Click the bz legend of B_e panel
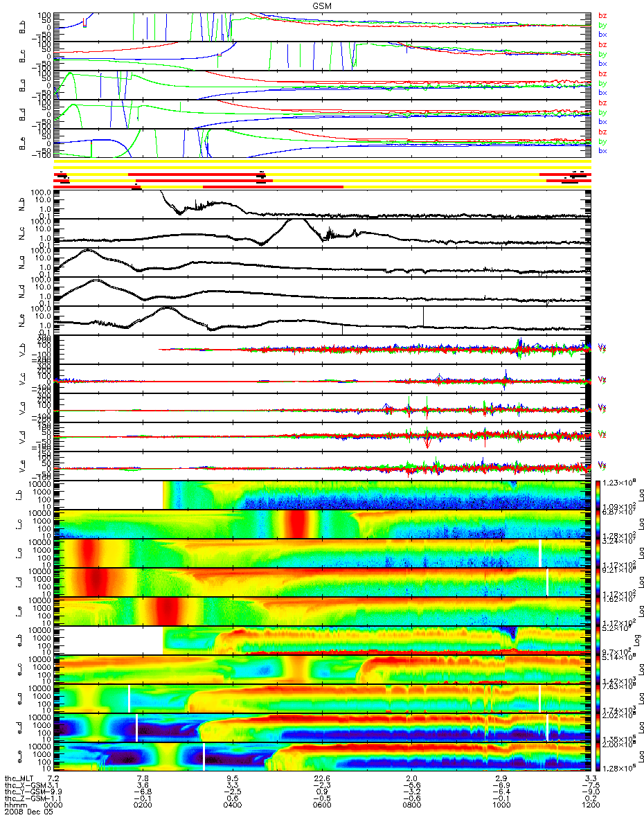Image resolution: width=644 pixels, height=831 pixels. [602, 132]
